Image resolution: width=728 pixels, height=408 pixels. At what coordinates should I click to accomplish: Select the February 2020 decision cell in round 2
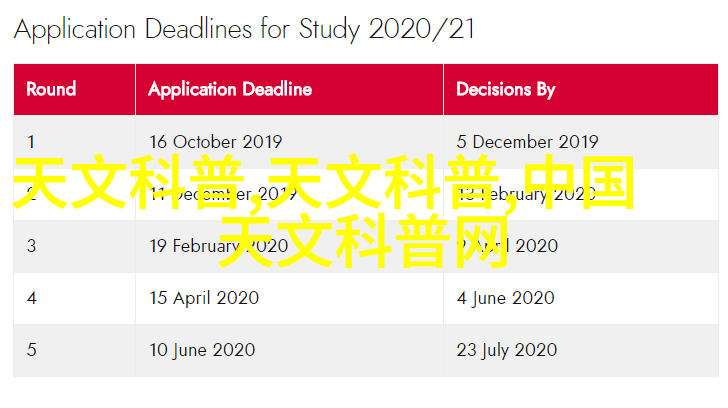581,194
